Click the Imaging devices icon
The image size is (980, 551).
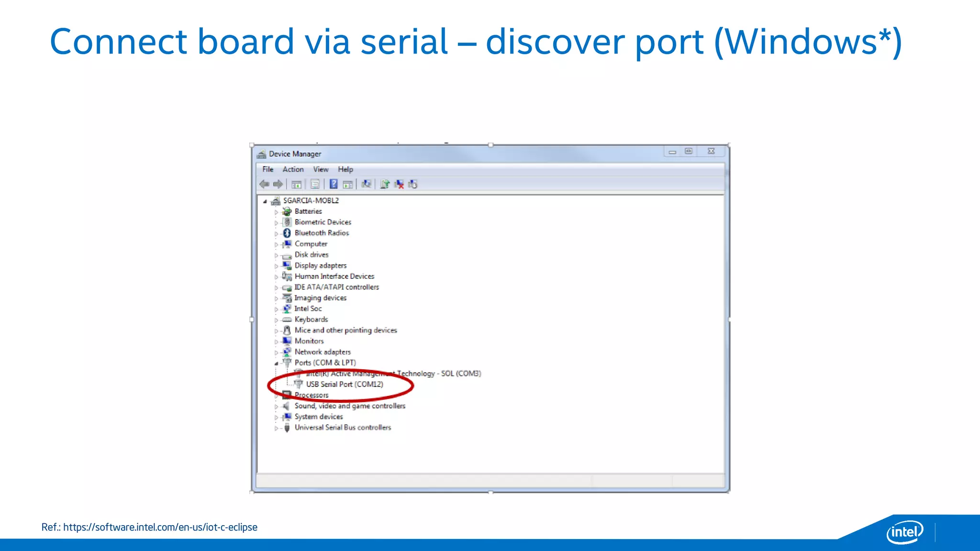tap(287, 298)
